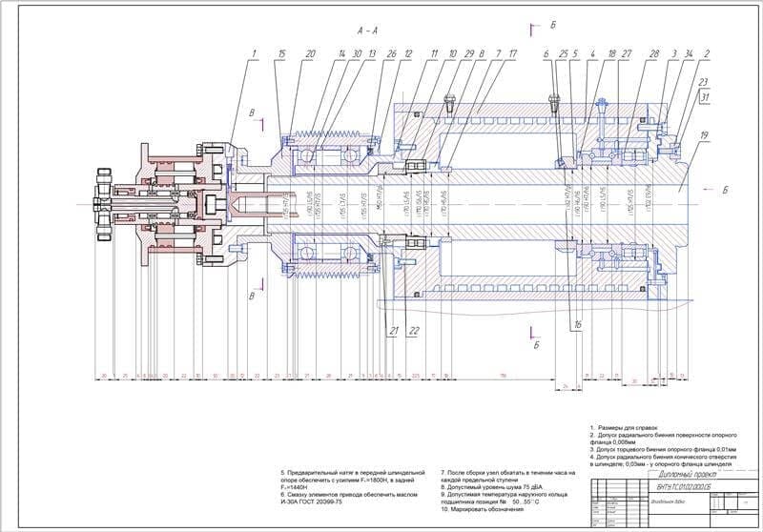Click note "10. Маркировать обозначения"
Screen dimensions: 763x532
482,510
